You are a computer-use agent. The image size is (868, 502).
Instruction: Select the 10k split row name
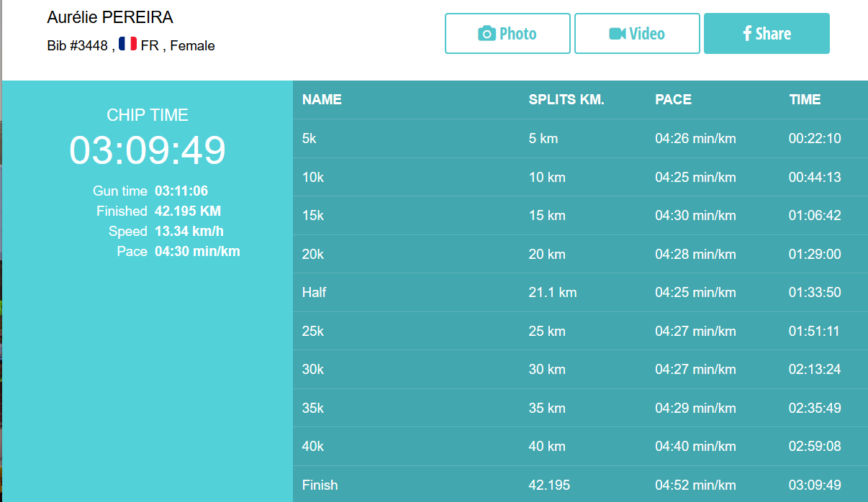(313, 178)
